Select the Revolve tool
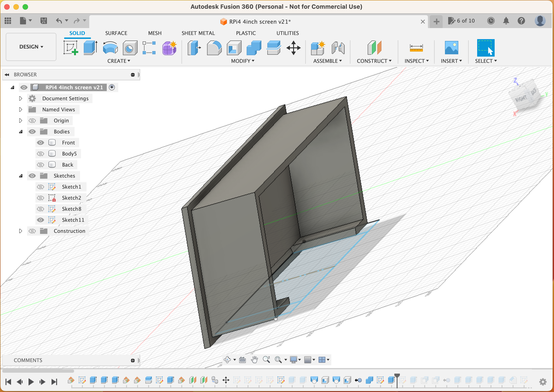Viewport: 554px width, 392px height. [110, 48]
